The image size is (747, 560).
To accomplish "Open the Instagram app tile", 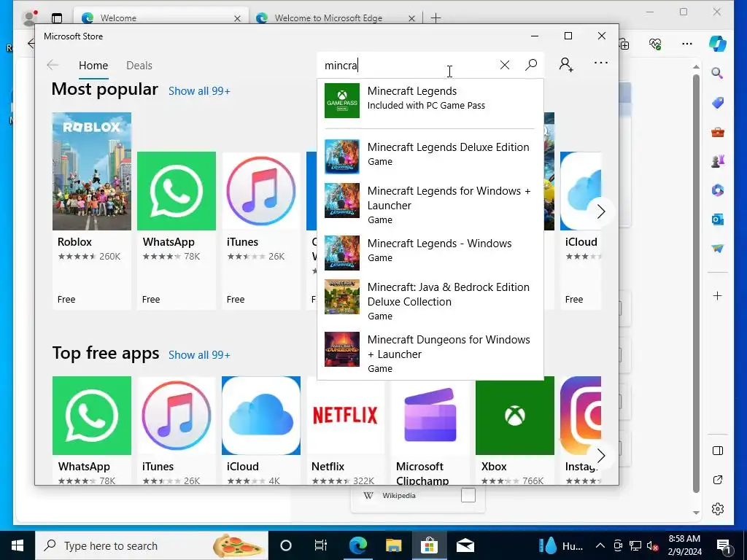I will [581, 430].
